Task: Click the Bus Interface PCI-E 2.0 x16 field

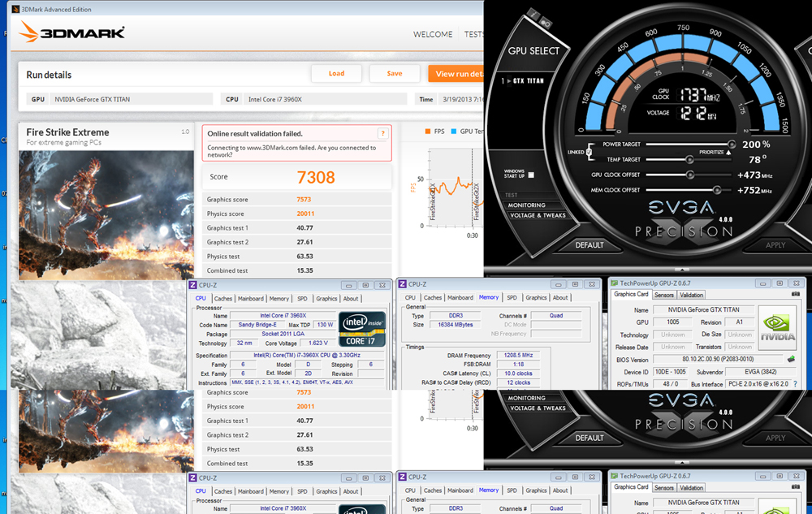Action: tap(758, 384)
